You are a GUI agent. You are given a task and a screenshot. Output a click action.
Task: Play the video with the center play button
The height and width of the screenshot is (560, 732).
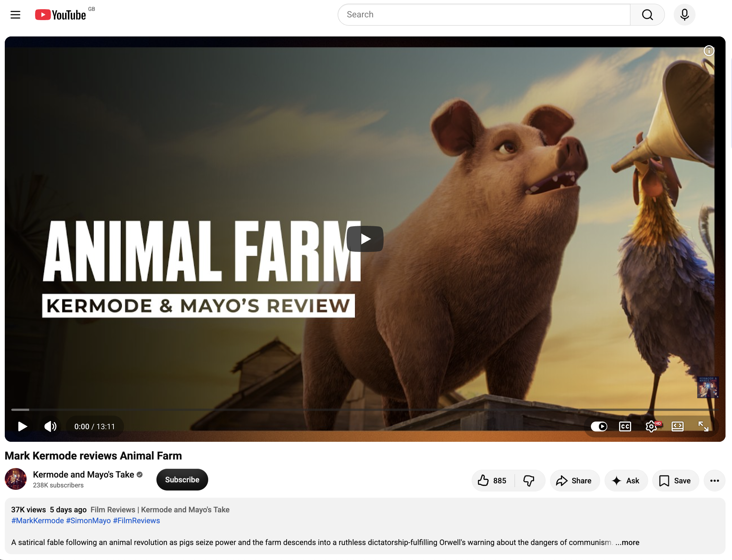tap(365, 239)
